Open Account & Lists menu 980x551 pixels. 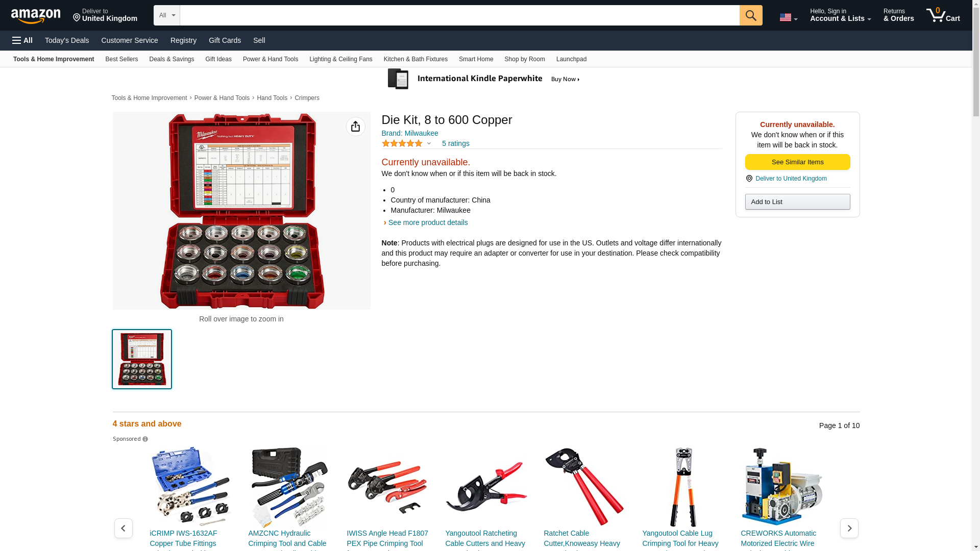point(840,15)
